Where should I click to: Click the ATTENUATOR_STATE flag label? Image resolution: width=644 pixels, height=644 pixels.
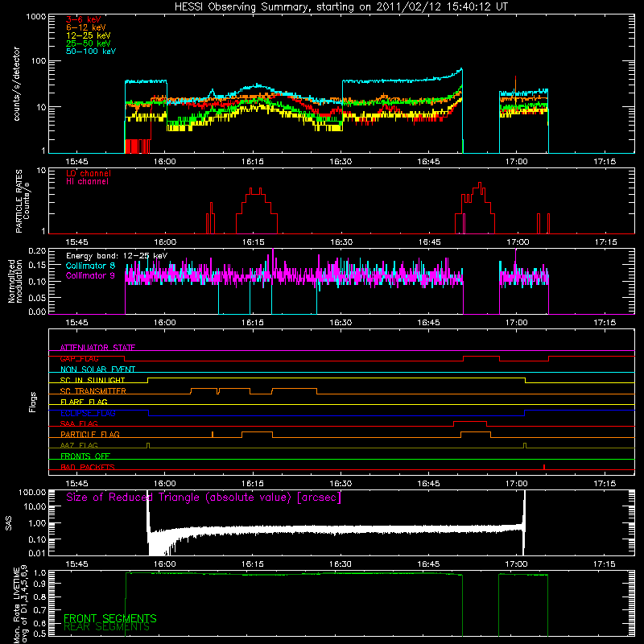point(97,348)
